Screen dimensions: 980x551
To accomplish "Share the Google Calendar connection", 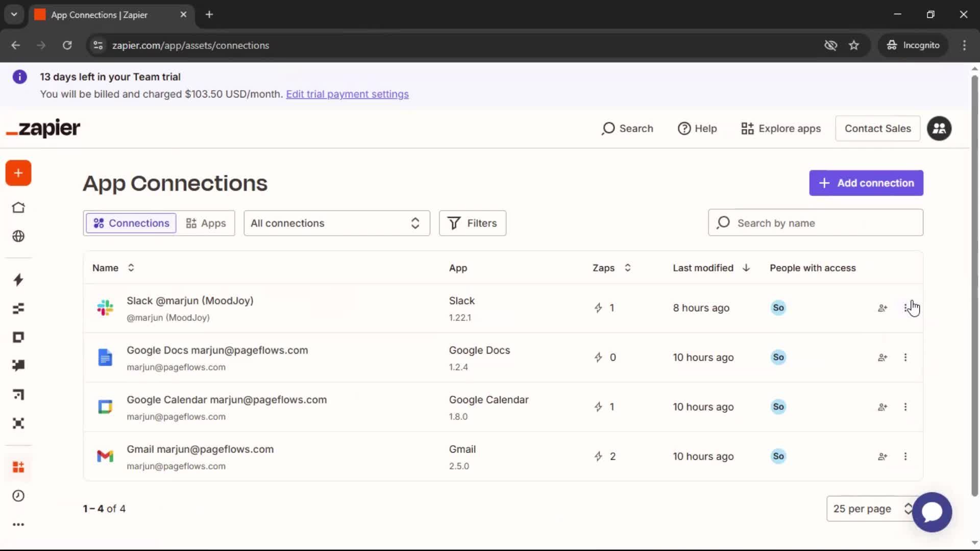I will 883,407.
